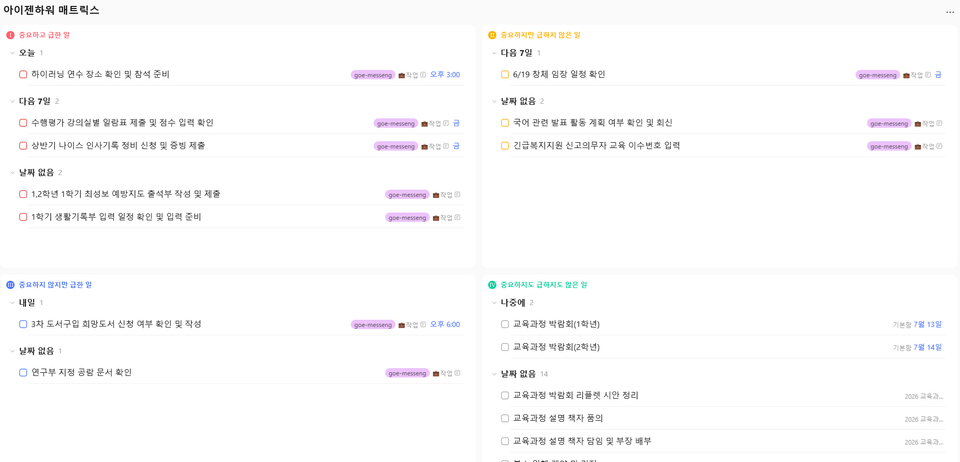The image size is (960, 462).
Task: Click the red quadrant I icon
Action: click(x=10, y=35)
